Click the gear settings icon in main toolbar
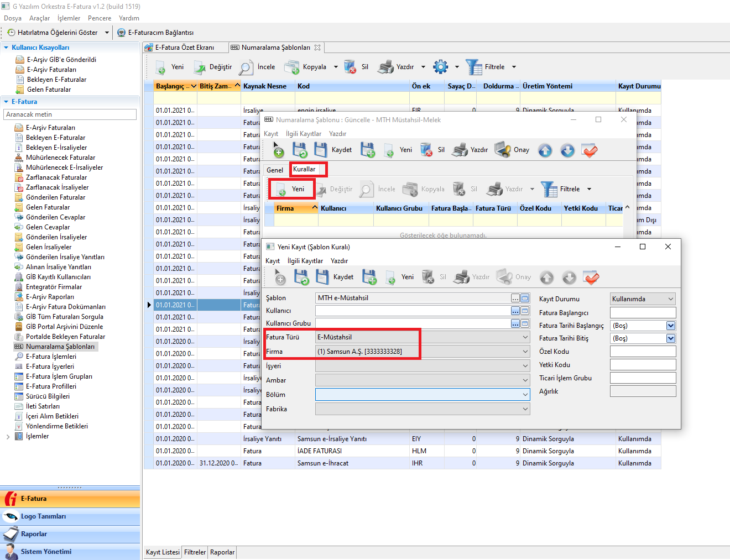The height and width of the screenshot is (560, 730). [440, 67]
